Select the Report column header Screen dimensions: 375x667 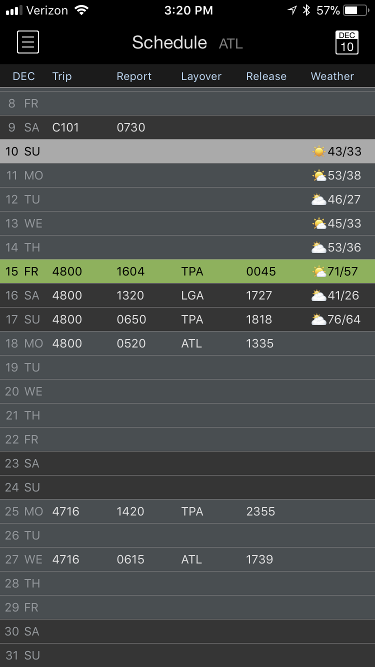click(134, 76)
